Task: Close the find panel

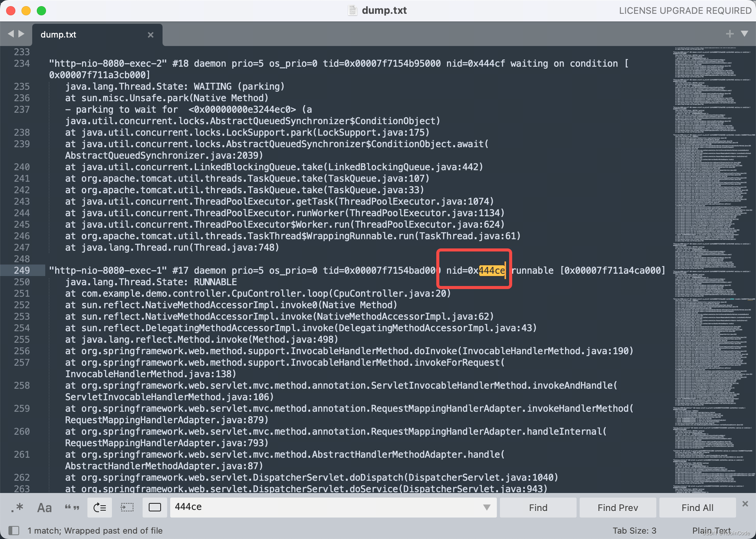Action: 745,504
